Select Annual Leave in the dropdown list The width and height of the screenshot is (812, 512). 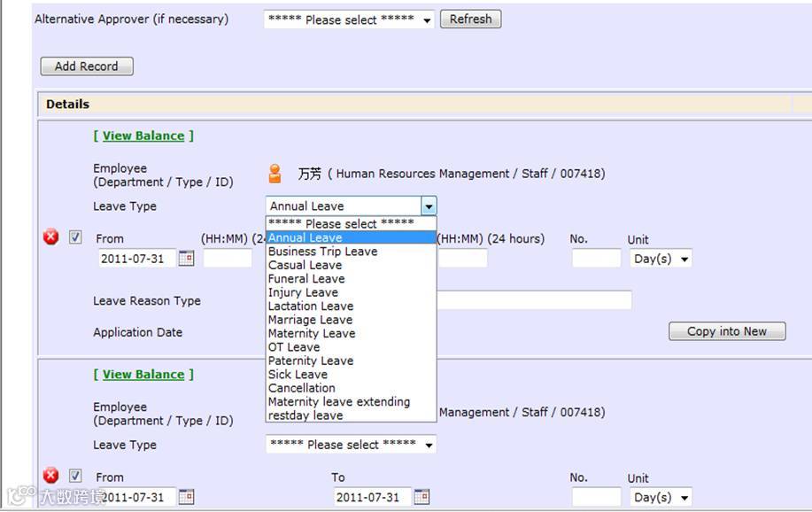point(351,237)
